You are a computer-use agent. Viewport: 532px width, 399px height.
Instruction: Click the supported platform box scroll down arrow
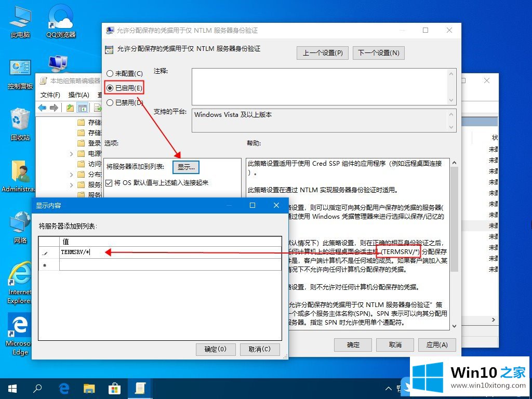pos(451,127)
